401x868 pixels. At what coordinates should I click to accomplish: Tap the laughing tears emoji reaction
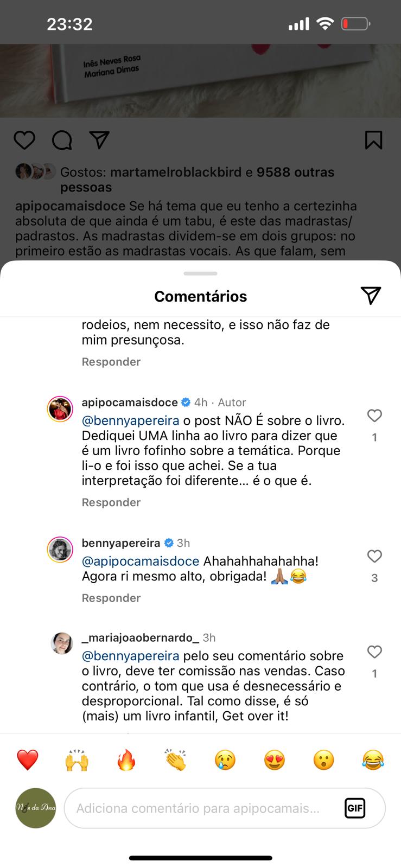[373, 760]
